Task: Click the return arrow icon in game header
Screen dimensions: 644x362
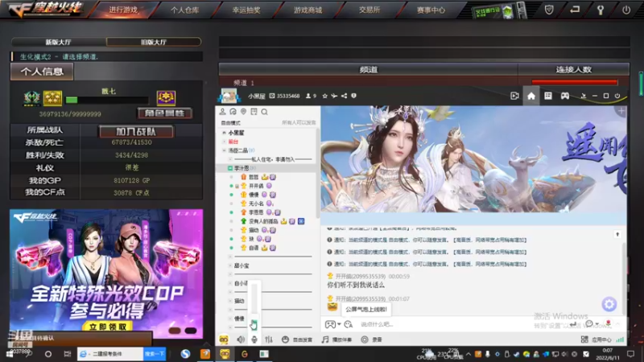Action: [x=575, y=9]
